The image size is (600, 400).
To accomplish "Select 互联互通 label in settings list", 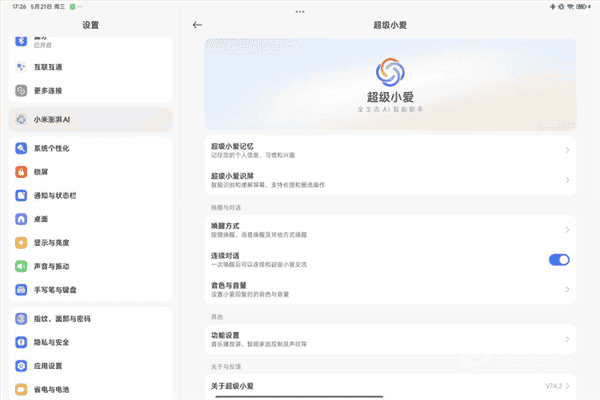I will tap(48, 67).
